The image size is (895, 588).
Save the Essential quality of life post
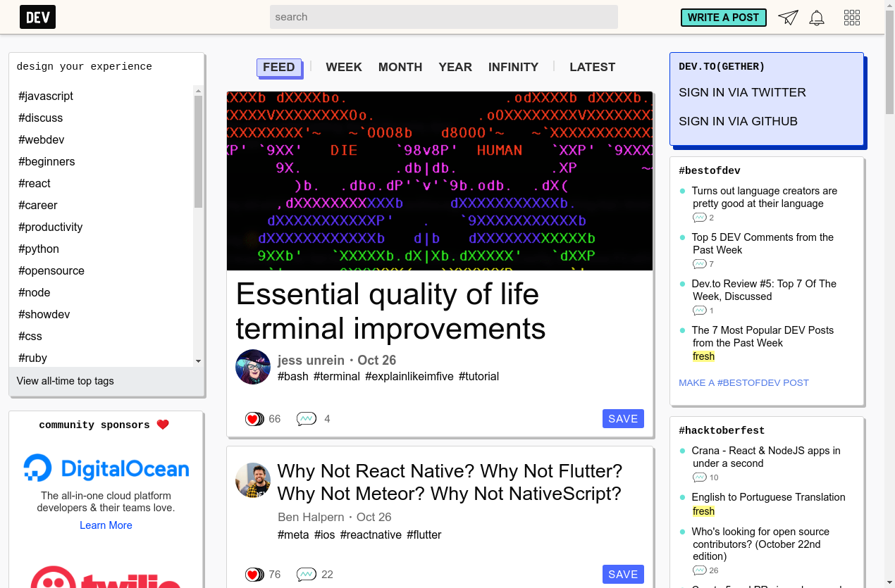[623, 419]
